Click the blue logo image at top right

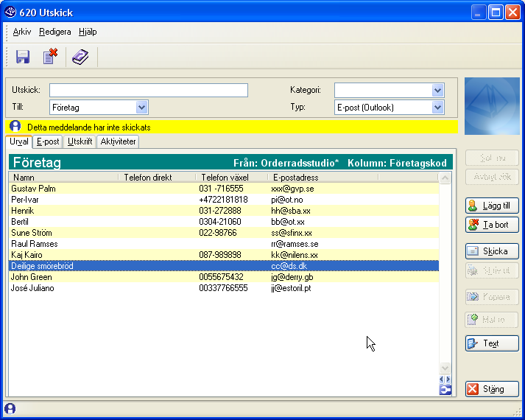492,106
